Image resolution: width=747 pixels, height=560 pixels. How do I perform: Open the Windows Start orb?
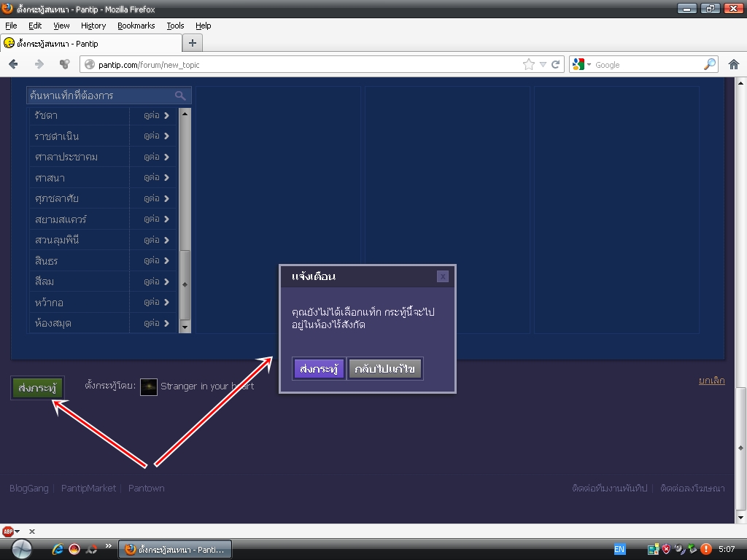[x=21, y=550]
